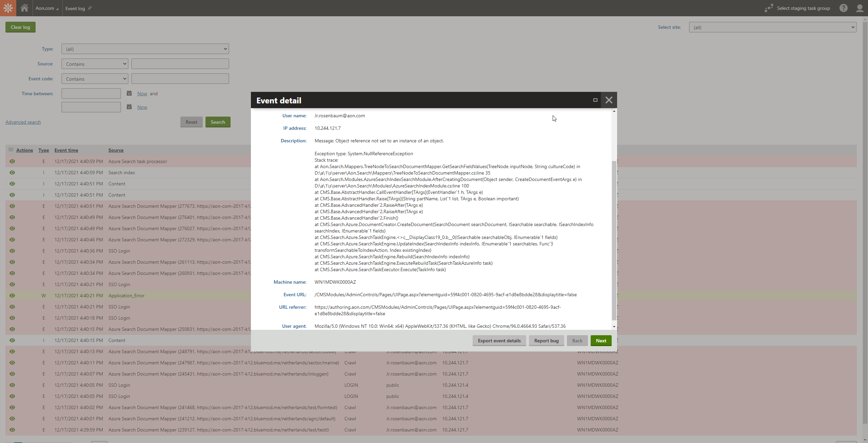Sort by Event time column header
Screen dimensions: 868x443
66,150
